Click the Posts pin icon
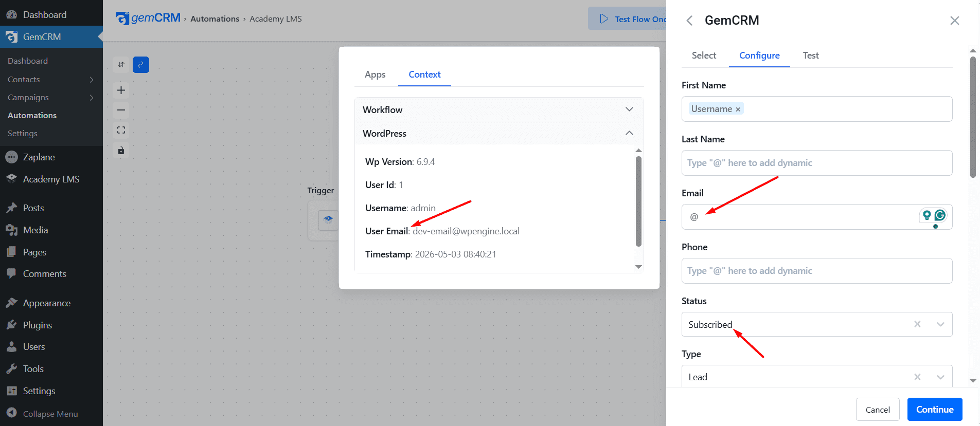Image resolution: width=980 pixels, height=426 pixels. [x=11, y=208]
